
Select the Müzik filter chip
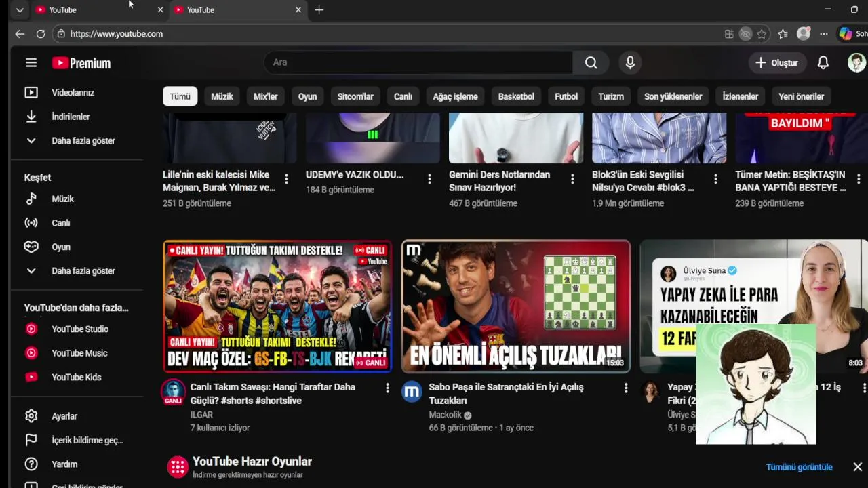pyautogui.click(x=222, y=96)
